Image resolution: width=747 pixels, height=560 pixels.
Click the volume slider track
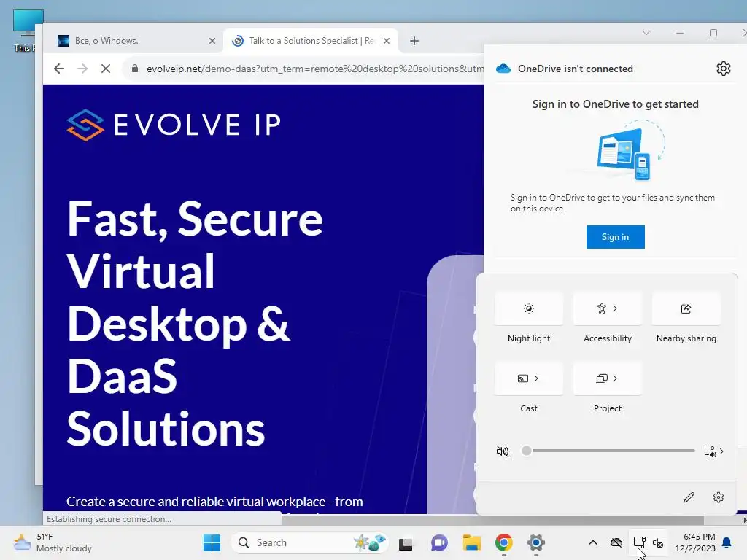(x=611, y=451)
